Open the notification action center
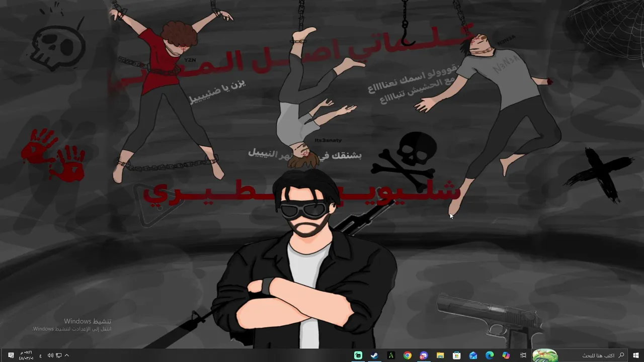Screen dimensions: 644x362 pyautogui.click(x=11, y=355)
